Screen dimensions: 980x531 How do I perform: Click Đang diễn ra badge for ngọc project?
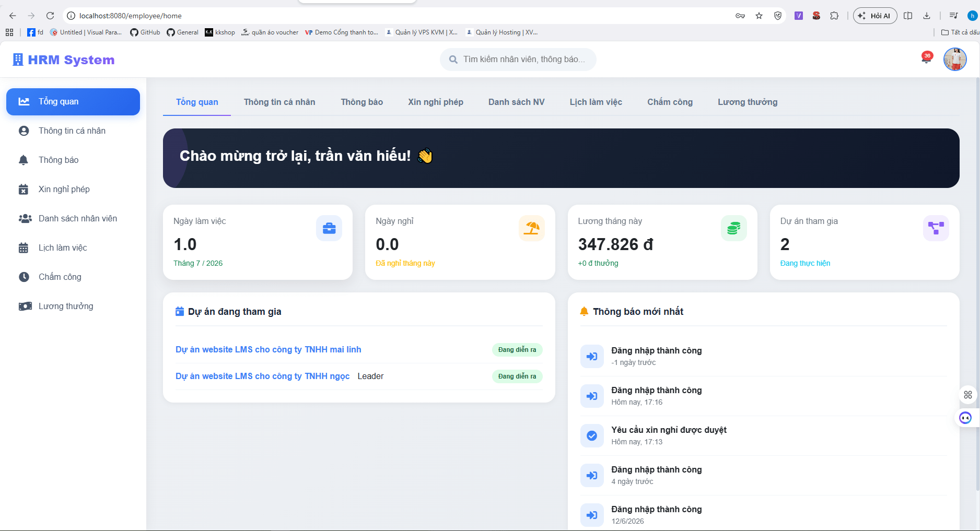[x=517, y=376]
